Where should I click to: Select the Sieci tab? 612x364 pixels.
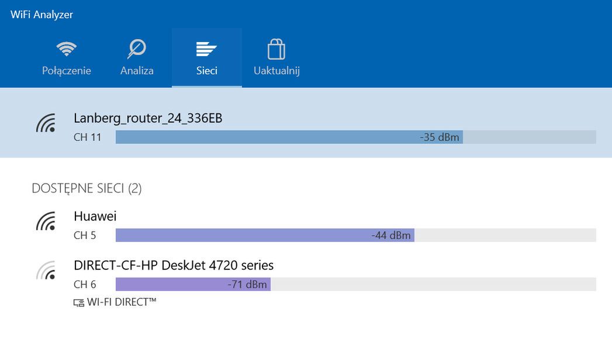point(207,58)
